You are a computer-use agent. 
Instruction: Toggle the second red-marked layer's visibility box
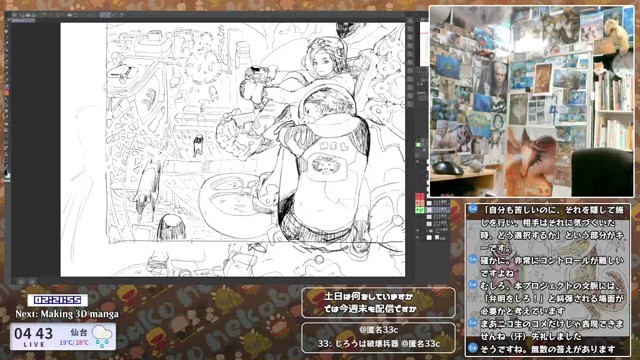418,203
